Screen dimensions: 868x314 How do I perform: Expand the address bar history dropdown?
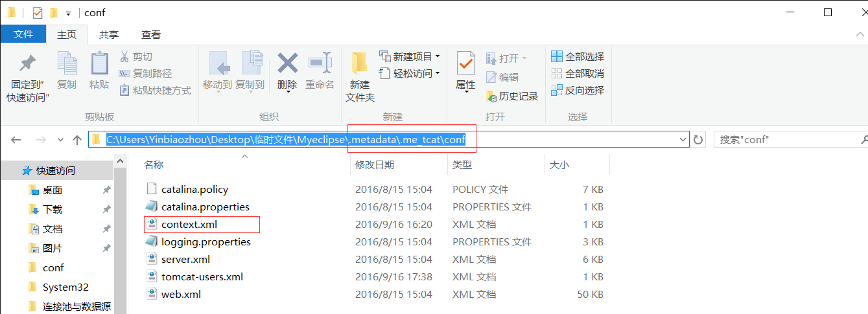tap(683, 139)
